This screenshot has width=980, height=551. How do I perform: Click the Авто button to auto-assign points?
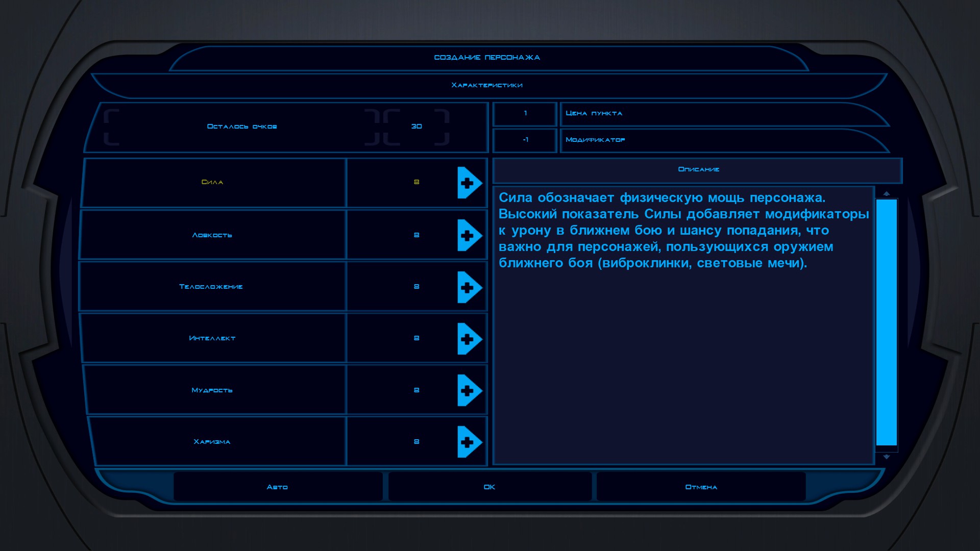(278, 487)
